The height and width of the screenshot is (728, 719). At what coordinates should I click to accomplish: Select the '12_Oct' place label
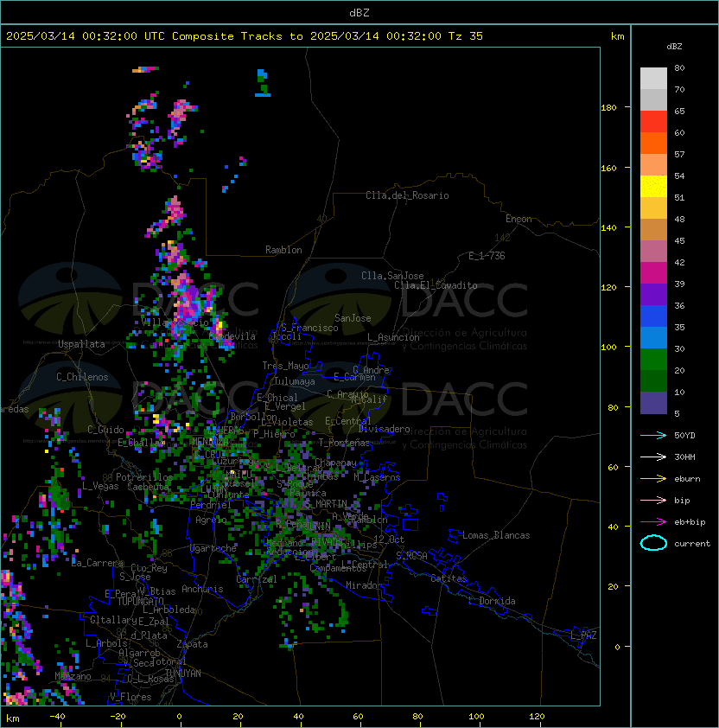tap(389, 540)
